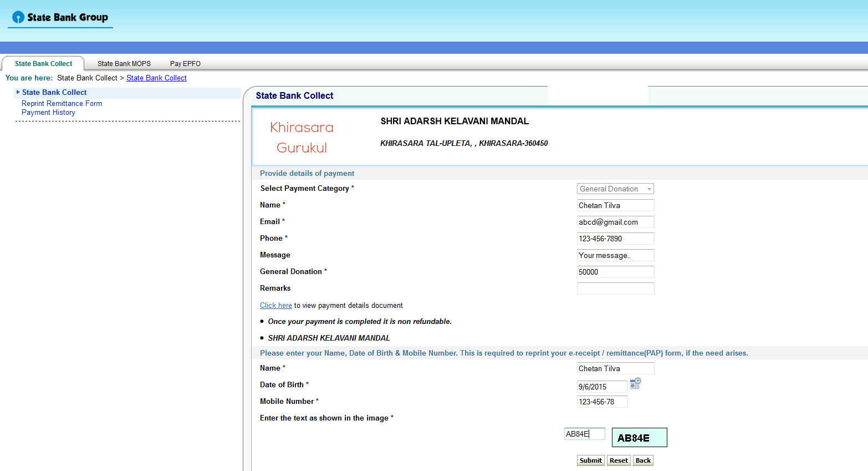
Task: Click the State Bank Group logo
Action: click(60, 18)
